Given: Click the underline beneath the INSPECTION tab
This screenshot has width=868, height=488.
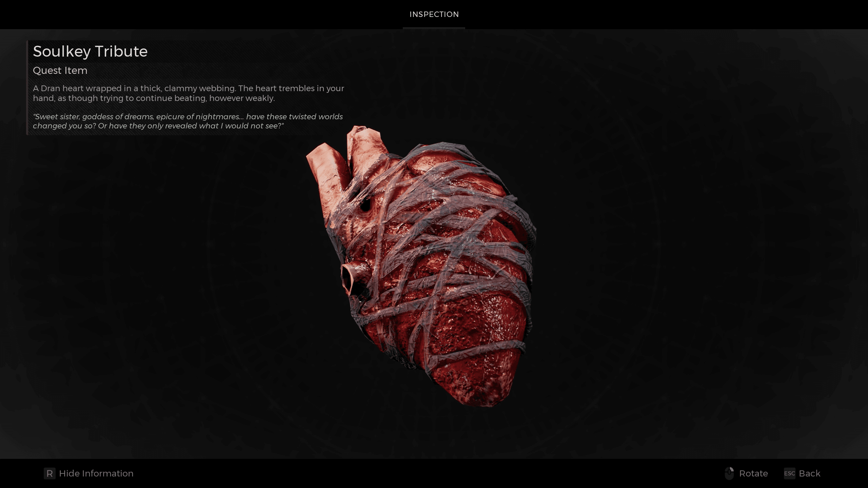Looking at the screenshot, I should click(x=434, y=28).
